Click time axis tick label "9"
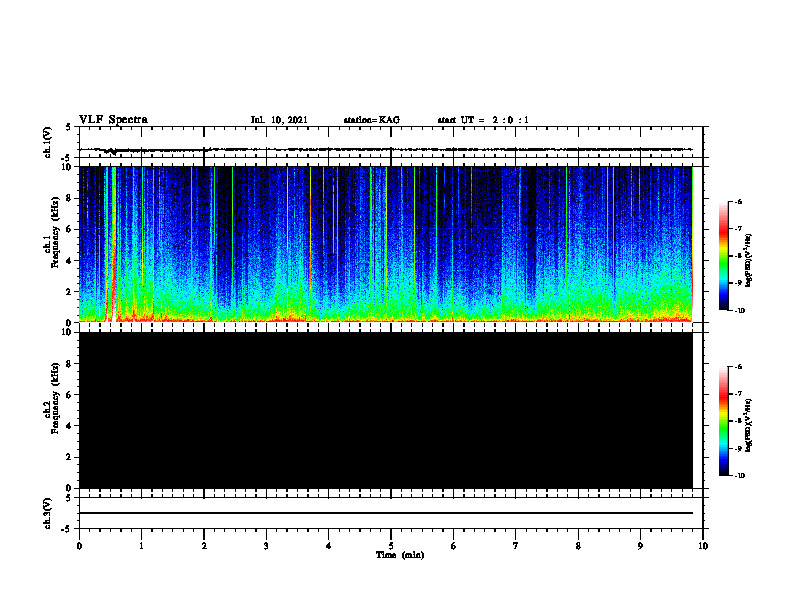This screenshot has height=612, width=792. coord(640,546)
